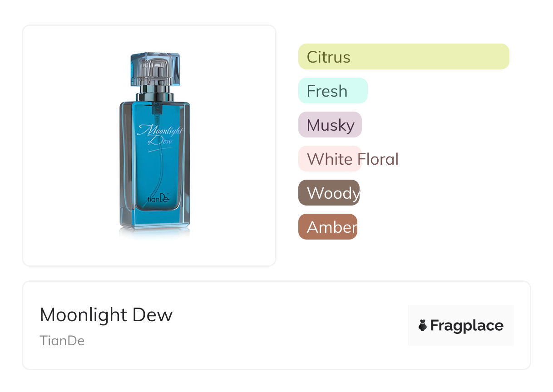The height and width of the screenshot is (392, 553).
Task: Select the White Floral accord bar
Action: (x=330, y=159)
